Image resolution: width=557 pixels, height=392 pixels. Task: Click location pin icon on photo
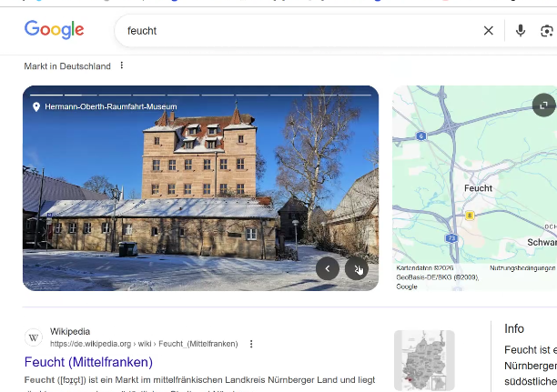[x=36, y=107]
